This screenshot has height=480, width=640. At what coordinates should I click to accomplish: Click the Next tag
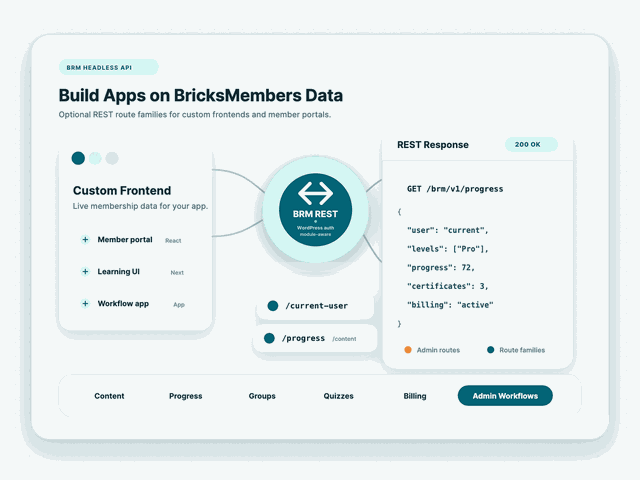pyautogui.click(x=177, y=273)
